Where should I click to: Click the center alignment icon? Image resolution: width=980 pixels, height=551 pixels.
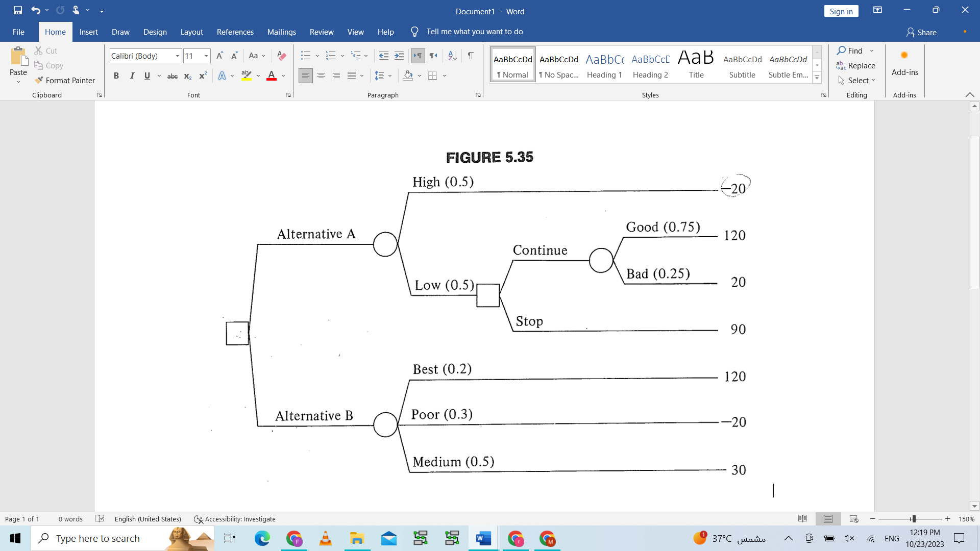[x=321, y=76]
